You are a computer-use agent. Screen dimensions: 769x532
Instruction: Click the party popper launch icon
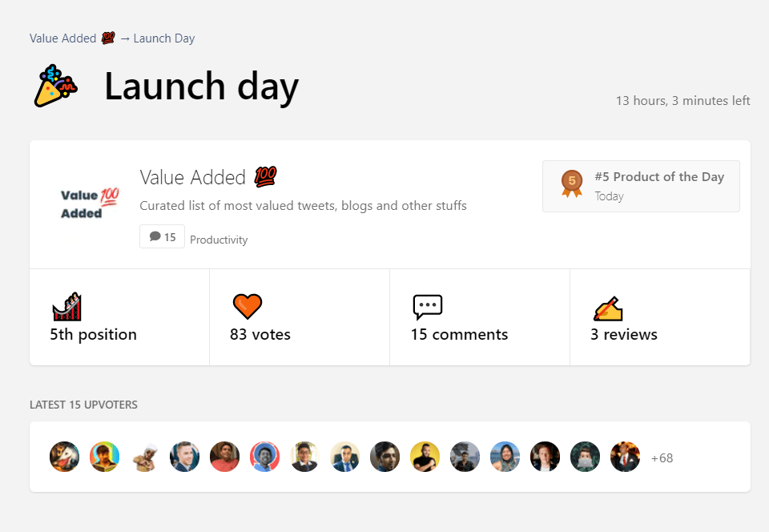coord(55,87)
